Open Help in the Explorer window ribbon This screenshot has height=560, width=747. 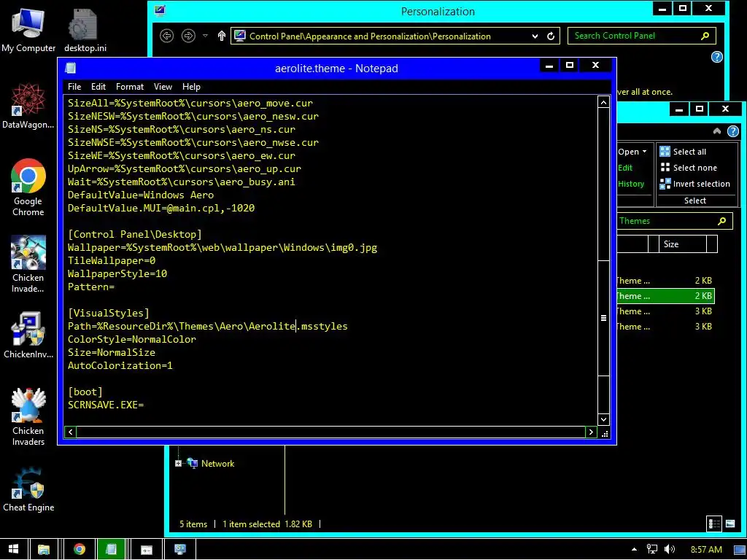point(732,131)
